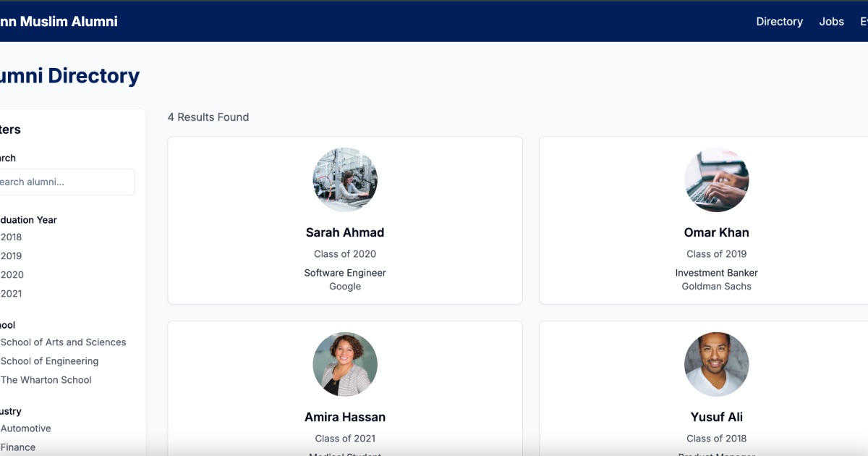This screenshot has width=868, height=456.
Task: Open Amira Hassan's profile card
Action: pyautogui.click(x=345, y=391)
